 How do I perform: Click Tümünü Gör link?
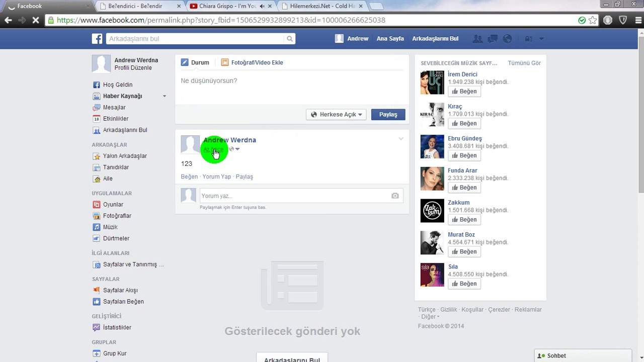tap(524, 63)
